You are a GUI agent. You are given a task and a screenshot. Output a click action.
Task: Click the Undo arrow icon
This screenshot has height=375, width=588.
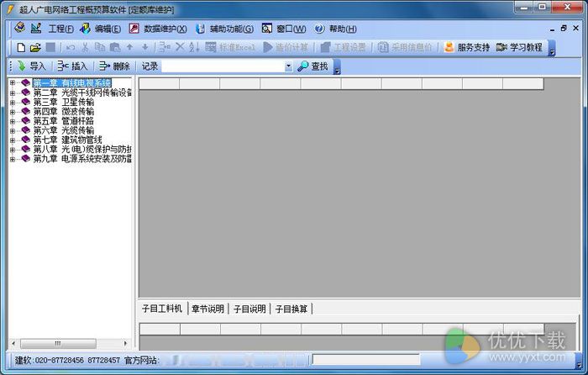coord(70,48)
